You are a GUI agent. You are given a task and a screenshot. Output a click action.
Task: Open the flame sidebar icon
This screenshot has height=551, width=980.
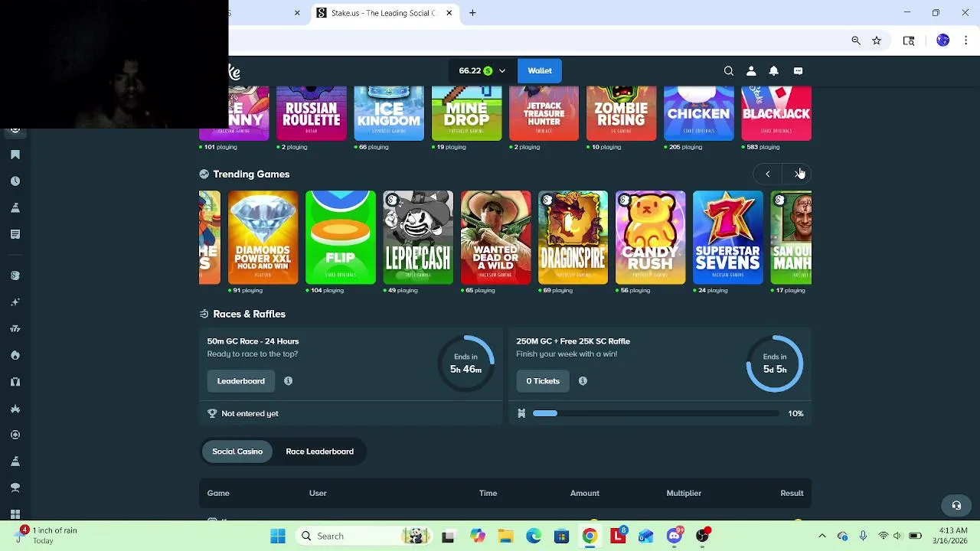pyautogui.click(x=15, y=355)
